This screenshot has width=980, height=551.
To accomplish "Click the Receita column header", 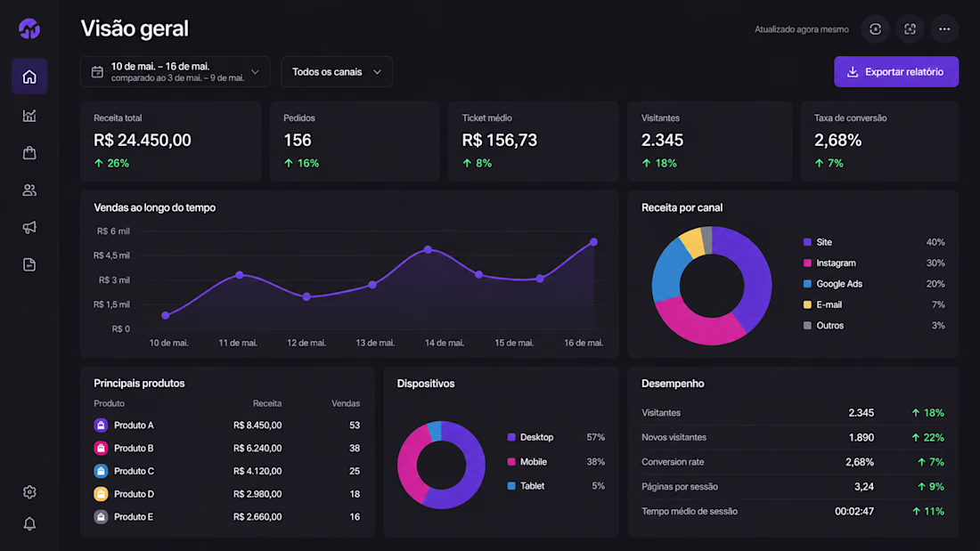I will pyautogui.click(x=267, y=403).
